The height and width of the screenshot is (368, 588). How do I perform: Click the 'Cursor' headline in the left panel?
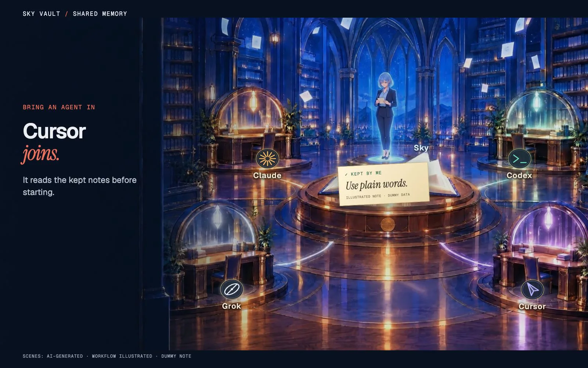point(54,131)
